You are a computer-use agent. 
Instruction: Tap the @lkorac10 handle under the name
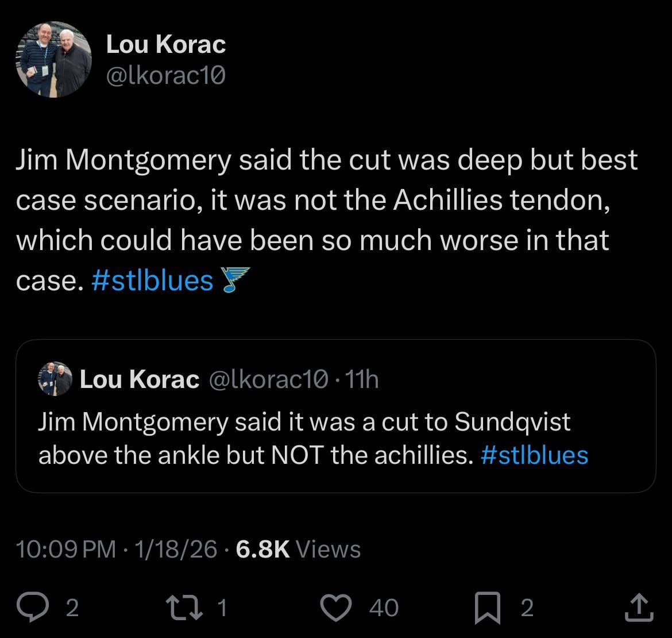[165, 75]
